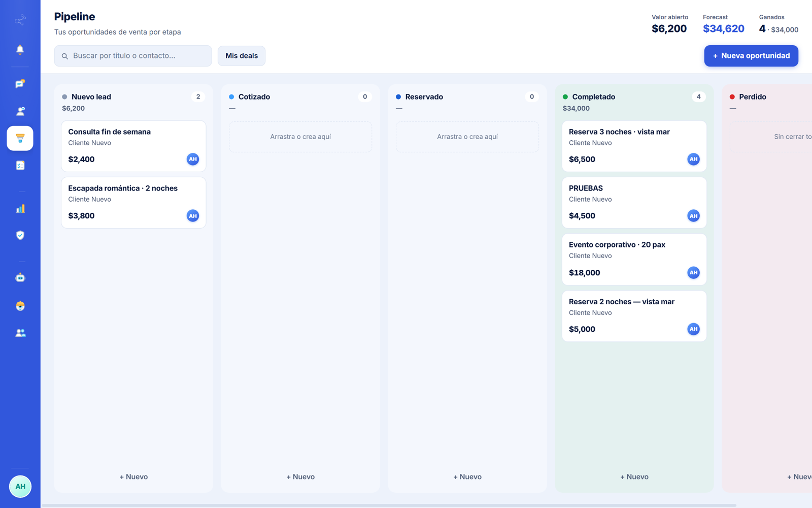Click the $4,500 amount on PRUEBAS card
Screen dimensions: 812x508
pyautogui.click(x=582, y=216)
